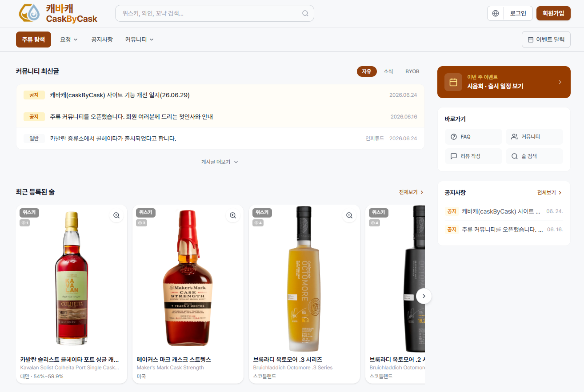The width and height of the screenshot is (584, 392).
Task: Click the calendar icon in weekly event banner
Action: (453, 82)
